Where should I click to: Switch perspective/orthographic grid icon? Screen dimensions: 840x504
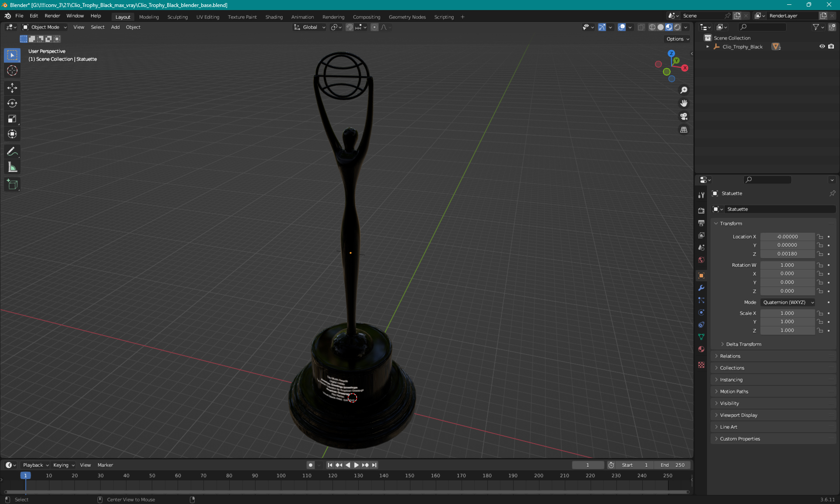tap(684, 130)
